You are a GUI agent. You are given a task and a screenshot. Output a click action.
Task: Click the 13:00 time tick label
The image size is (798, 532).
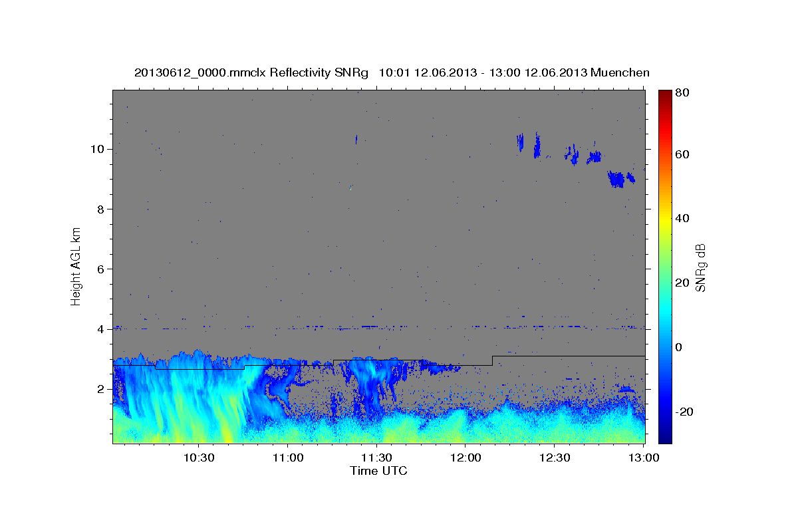pos(643,458)
